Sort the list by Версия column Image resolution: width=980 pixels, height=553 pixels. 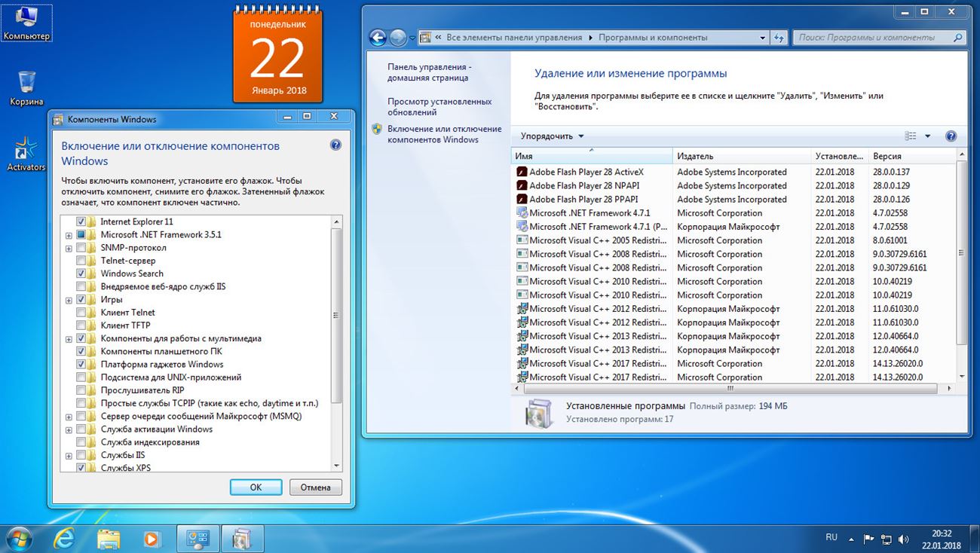[x=911, y=156]
